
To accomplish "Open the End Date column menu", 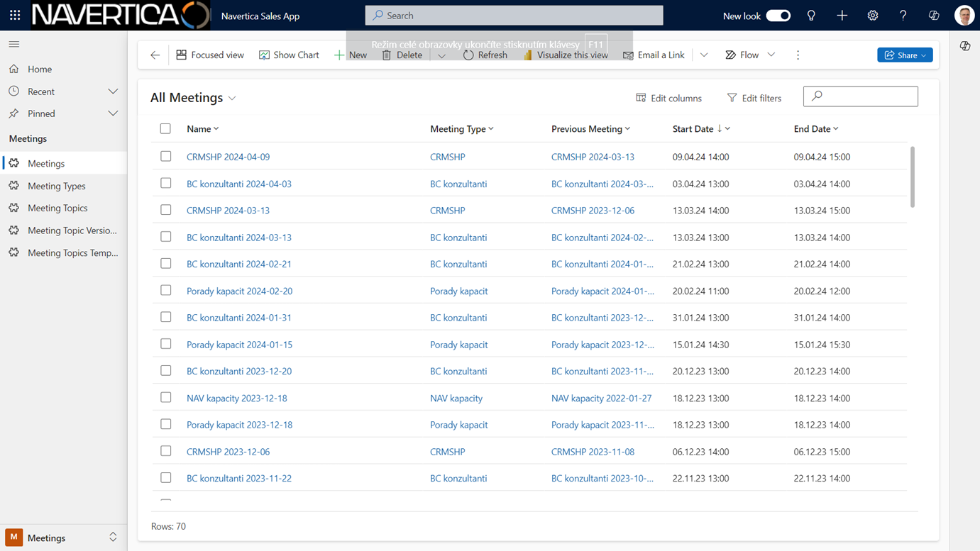I will 816,129.
